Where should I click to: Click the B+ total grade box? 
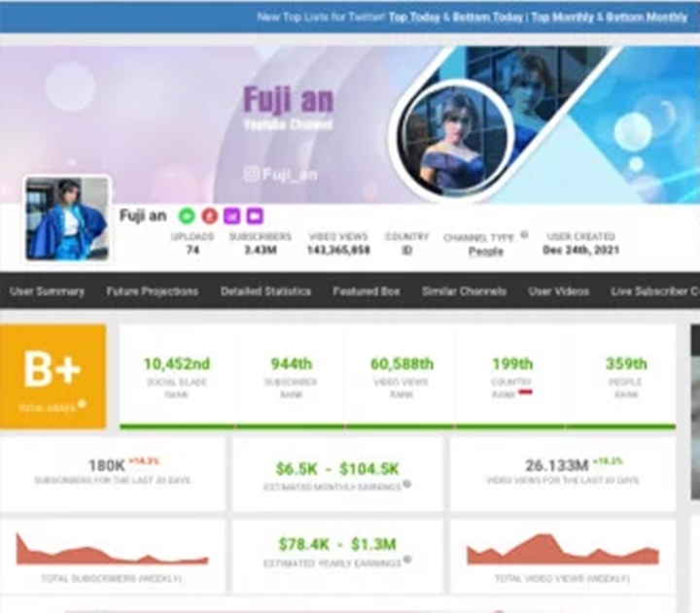pyautogui.click(x=52, y=377)
